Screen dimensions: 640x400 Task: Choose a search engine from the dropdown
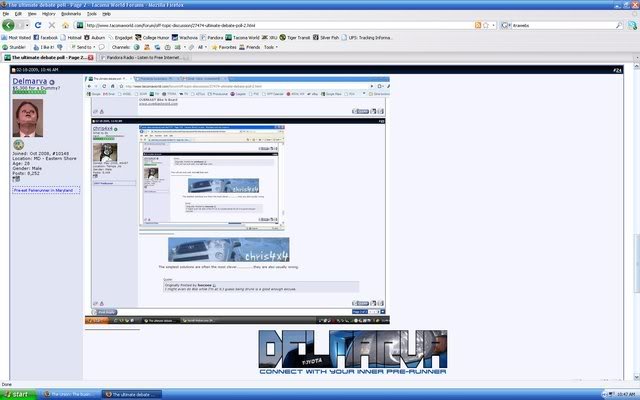point(506,25)
